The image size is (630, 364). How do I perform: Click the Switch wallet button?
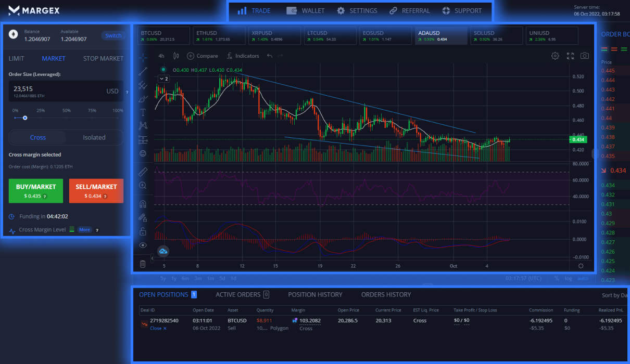point(113,36)
